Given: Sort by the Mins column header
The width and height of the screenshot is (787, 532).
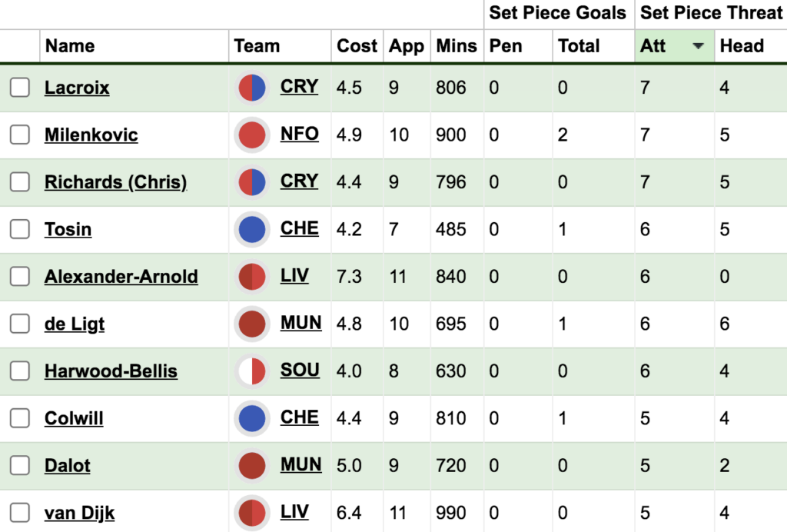Looking at the screenshot, I should (x=457, y=45).
